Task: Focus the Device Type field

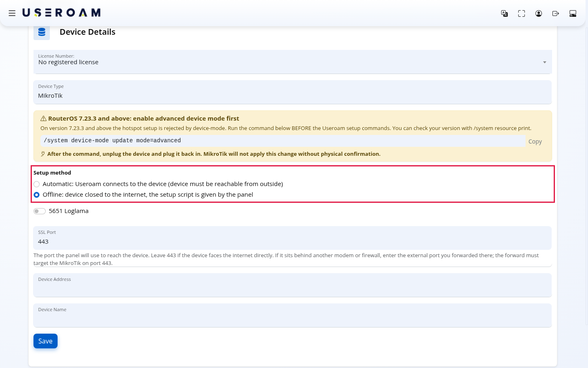Action: pyautogui.click(x=292, y=92)
